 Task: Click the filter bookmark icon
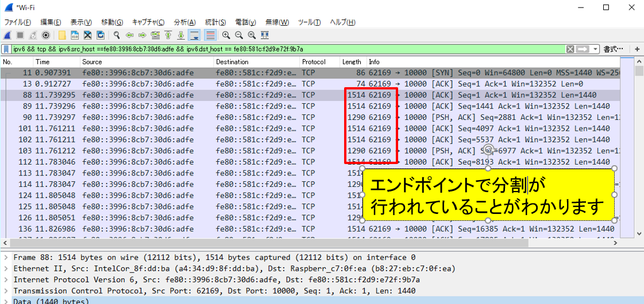[6, 49]
